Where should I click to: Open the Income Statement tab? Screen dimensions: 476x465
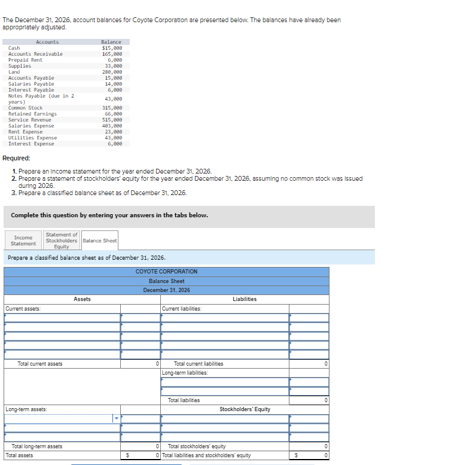tap(23, 240)
